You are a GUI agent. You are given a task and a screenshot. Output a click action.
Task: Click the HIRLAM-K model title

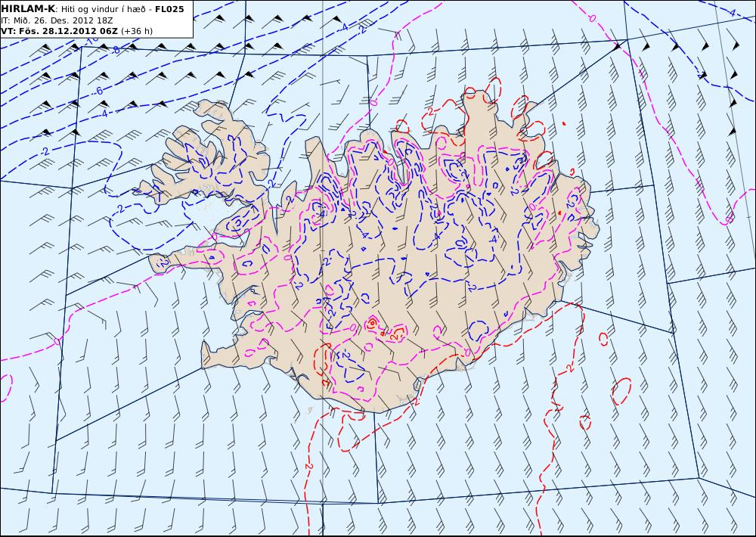pyautogui.click(x=29, y=8)
